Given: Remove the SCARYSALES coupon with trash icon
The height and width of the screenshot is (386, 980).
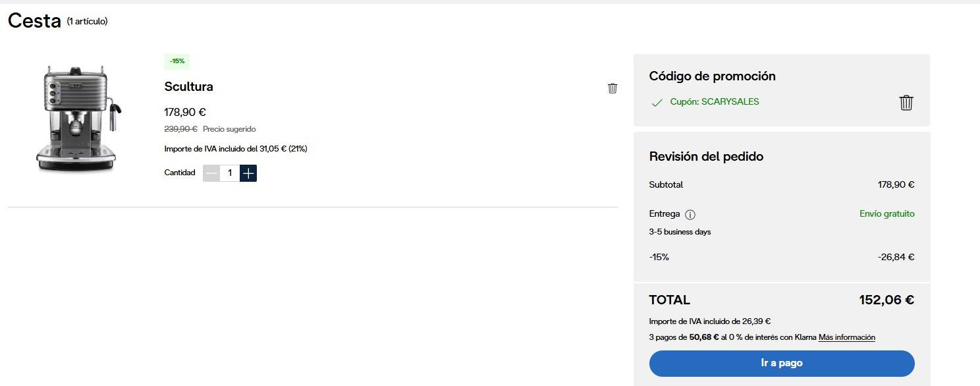Looking at the screenshot, I should (906, 103).
